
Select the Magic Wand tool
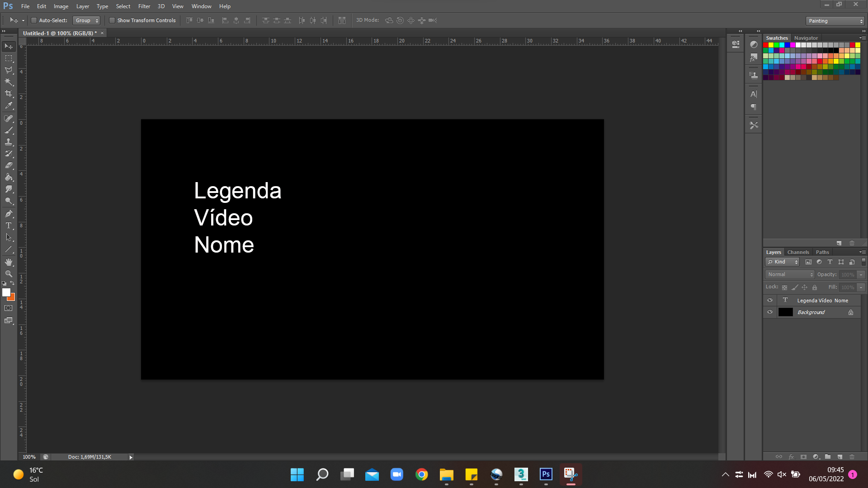(9, 82)
